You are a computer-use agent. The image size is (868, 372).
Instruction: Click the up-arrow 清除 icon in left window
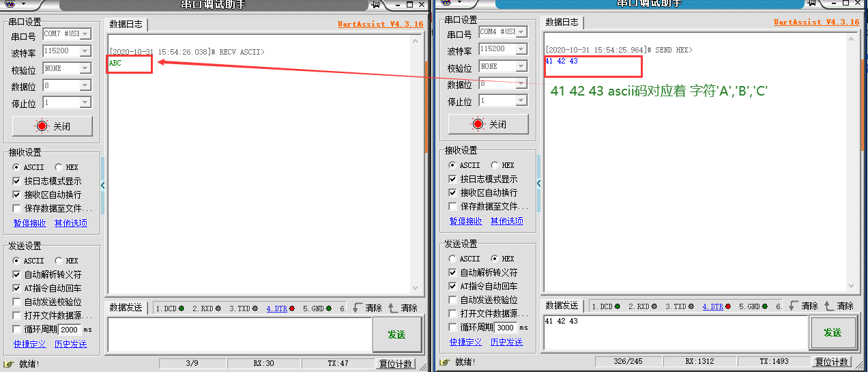click(x=392, y=308)
